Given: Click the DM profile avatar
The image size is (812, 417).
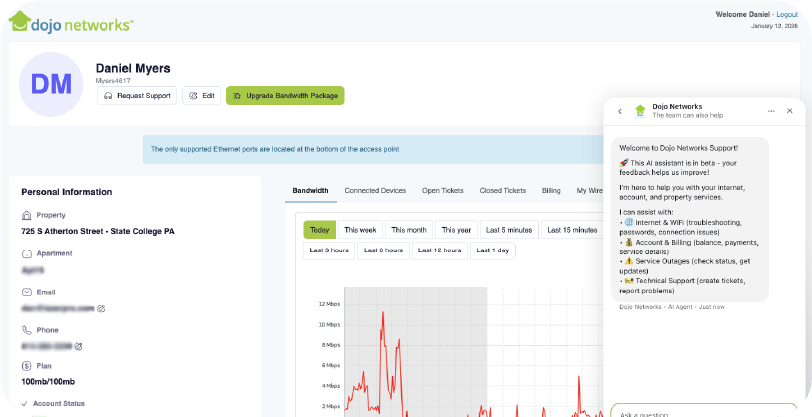Looking at the screenshot, I should point(51,84).
